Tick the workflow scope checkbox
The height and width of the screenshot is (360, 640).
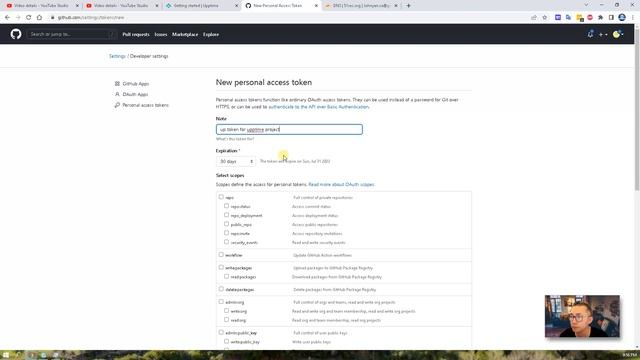click(x=221, y=254)
